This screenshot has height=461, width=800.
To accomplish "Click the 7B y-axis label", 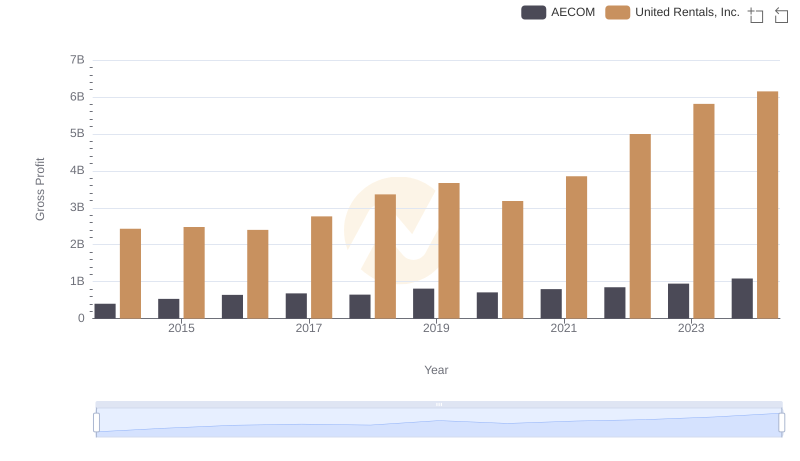I will coord(77,60).
